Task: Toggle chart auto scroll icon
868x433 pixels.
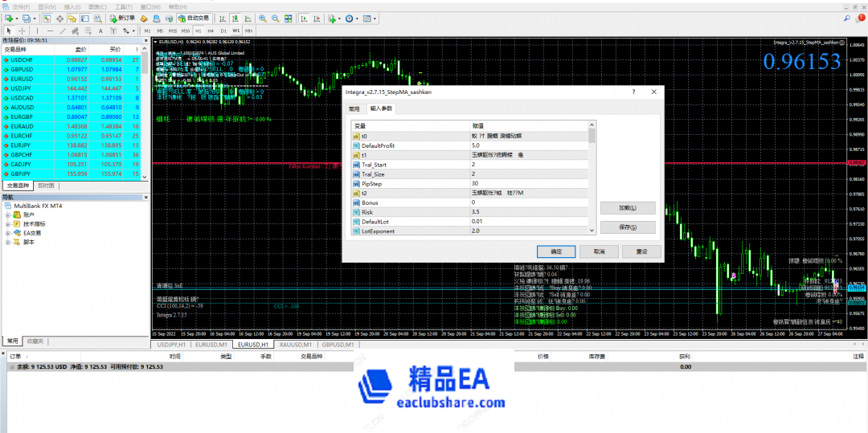Action: click(304, 18)
